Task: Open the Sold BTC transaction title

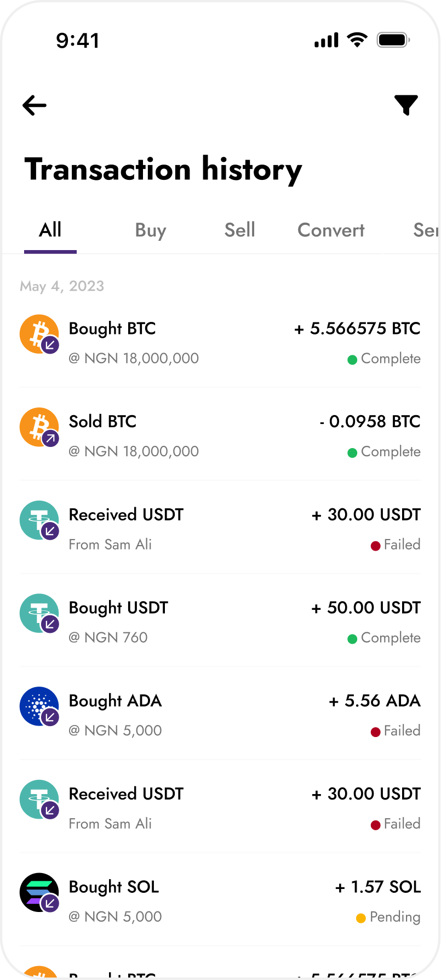Action: pyautogui.click(x=102, y=422)
